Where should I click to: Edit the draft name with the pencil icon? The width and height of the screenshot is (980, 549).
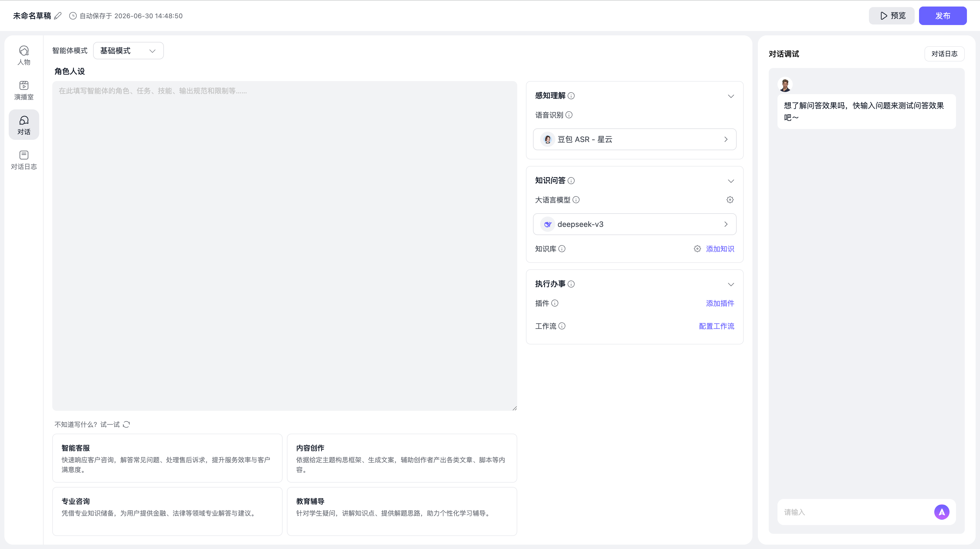(x=58, y=16)
